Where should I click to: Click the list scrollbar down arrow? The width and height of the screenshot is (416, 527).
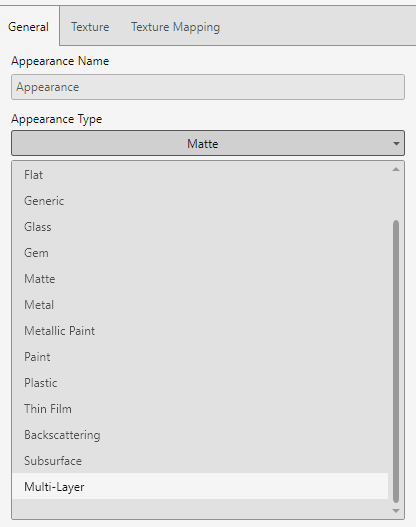tap(396, 511)
